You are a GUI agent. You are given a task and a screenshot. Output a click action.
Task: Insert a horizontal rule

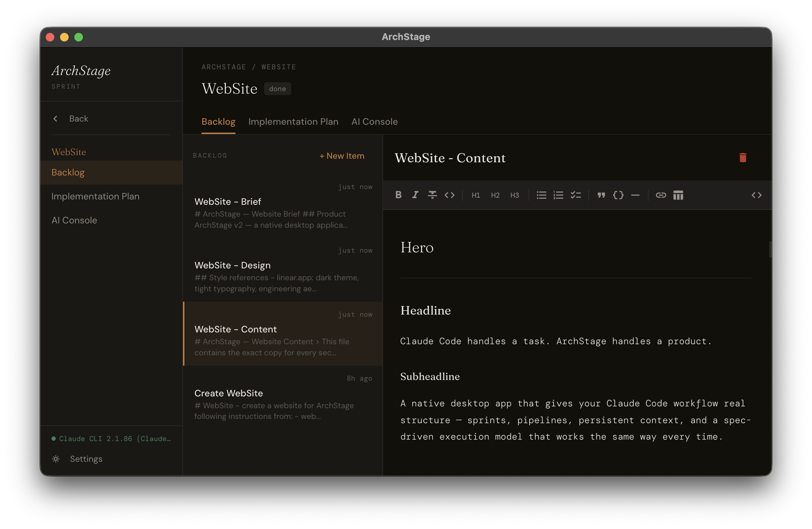(636, 195)
